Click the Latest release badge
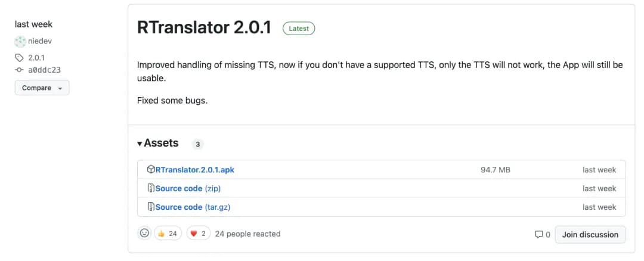 (x=299, y=28)
